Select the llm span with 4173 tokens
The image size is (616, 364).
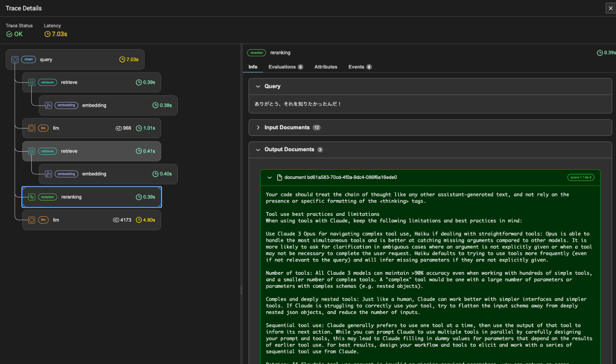pos(92,220)
